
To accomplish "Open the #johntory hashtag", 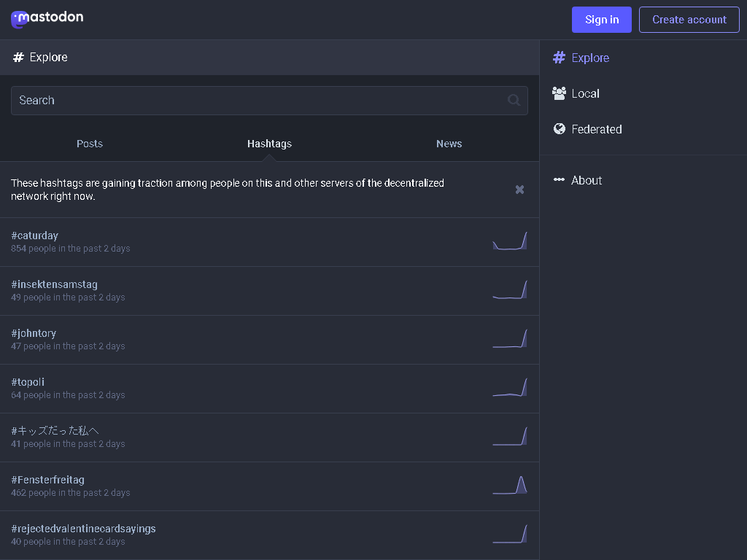I will (34, 333).
